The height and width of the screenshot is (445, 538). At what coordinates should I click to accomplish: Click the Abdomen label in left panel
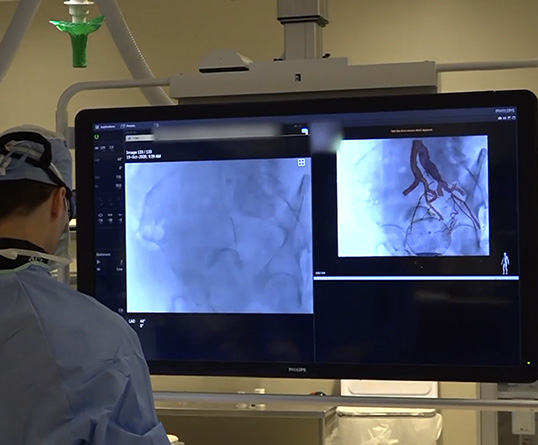103,255
